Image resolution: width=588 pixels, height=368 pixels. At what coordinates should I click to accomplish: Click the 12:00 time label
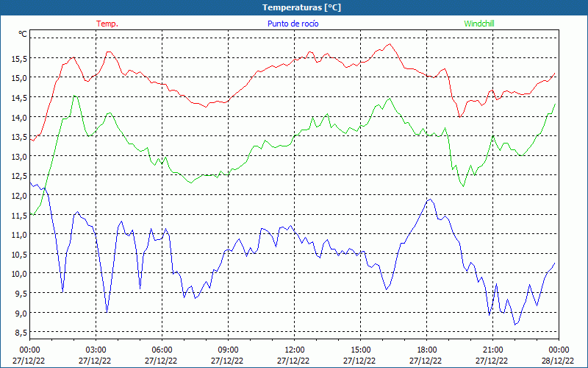click(x=295, y=350)
